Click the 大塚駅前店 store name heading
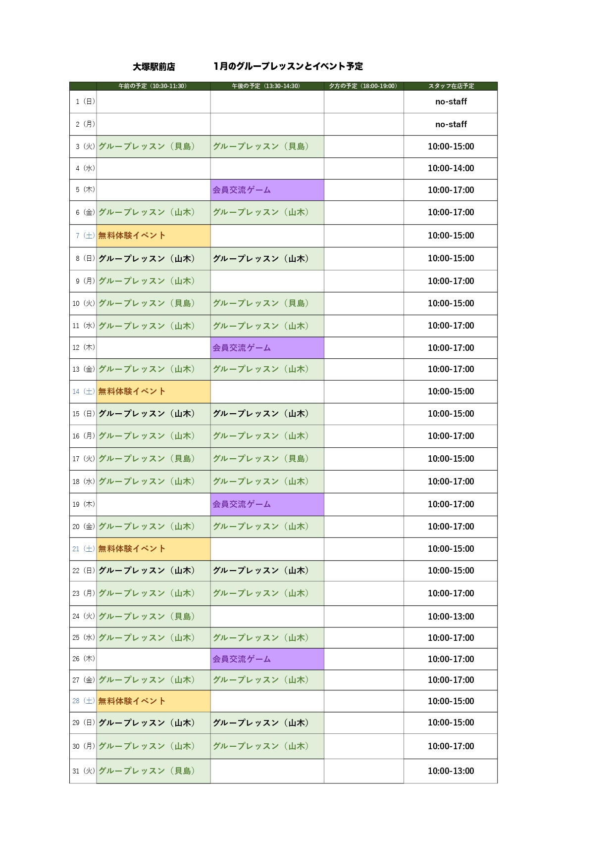614x868 pixels. point(153,67)
